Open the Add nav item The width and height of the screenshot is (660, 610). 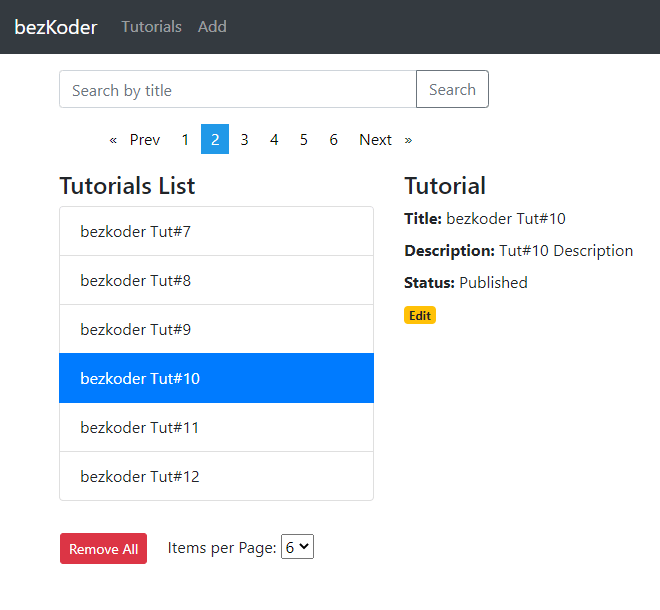pyautogui.click(x=212, y=27)
